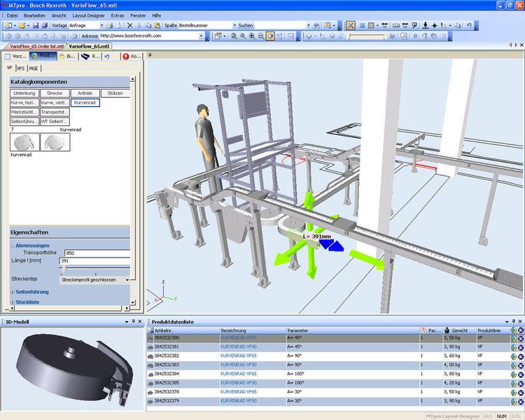Click the print icon next to Vorlage
Viewport: 525px width, 420px height.
click(x=109, y=25)
